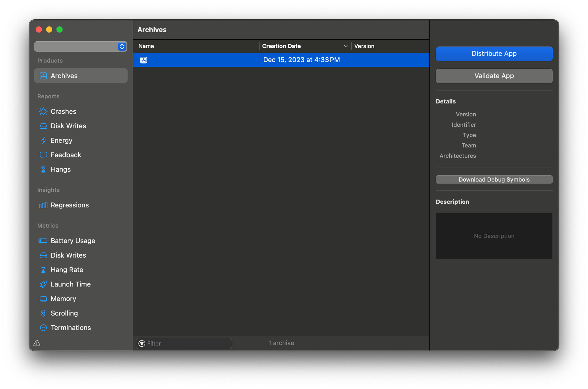Click the Regressions bar chart icon

point(43,205)
